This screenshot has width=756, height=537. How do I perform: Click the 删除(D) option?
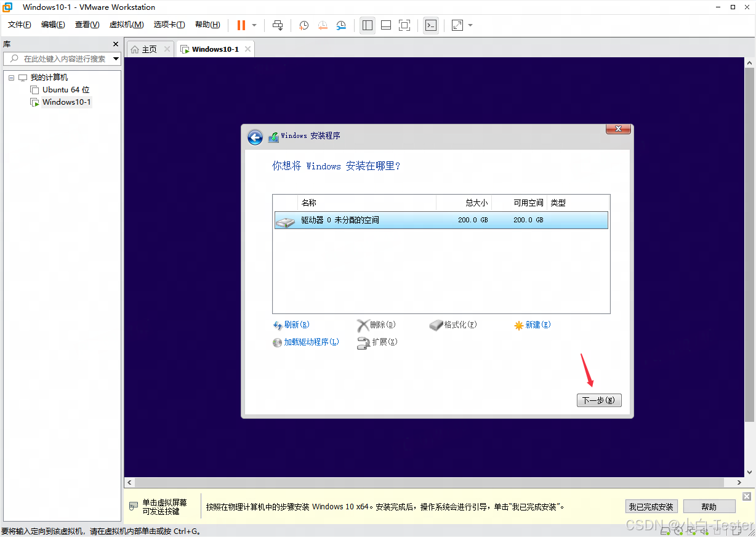(x=376, y=325)
